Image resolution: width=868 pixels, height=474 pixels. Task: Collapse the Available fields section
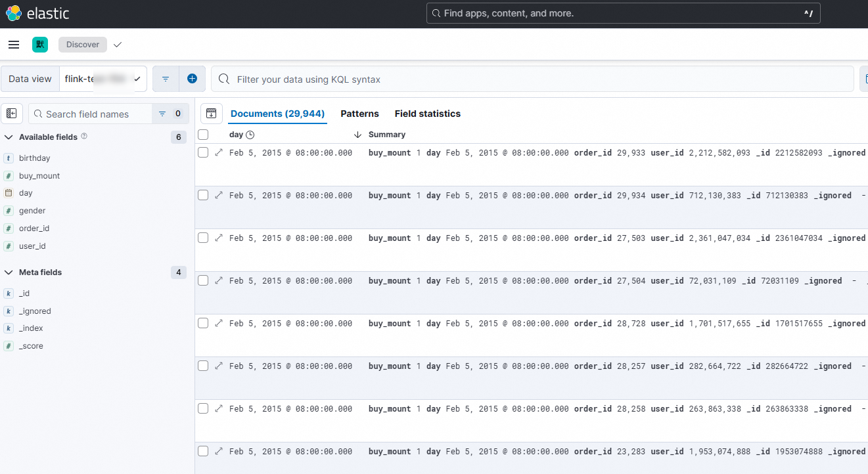(9, 137)
